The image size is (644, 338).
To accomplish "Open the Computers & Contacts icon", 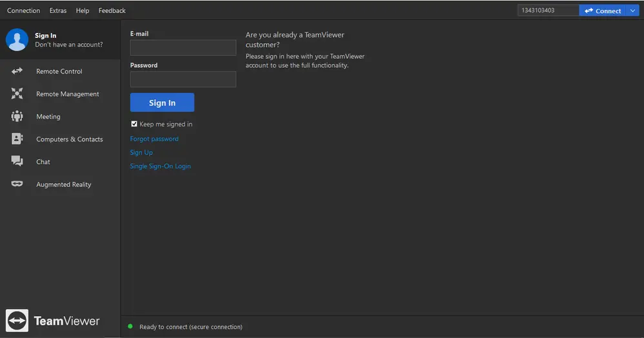I will [17, 139].
